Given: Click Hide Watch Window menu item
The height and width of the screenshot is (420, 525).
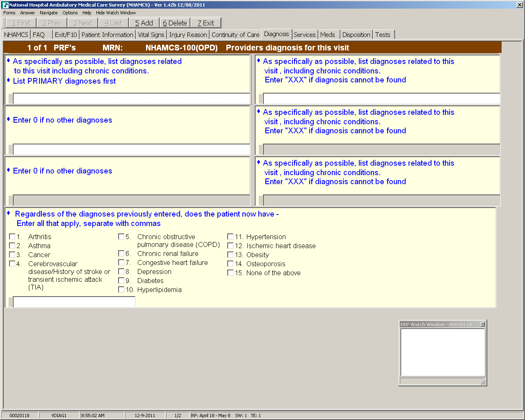Looking at the screenshot, I should point(116,13).
